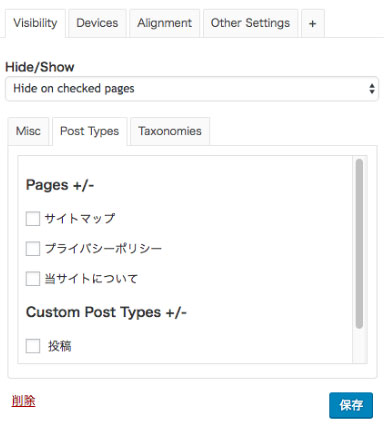Click the 投稿 label text
The height and width of the screenshot is (428, 385).
click(60, 346)
